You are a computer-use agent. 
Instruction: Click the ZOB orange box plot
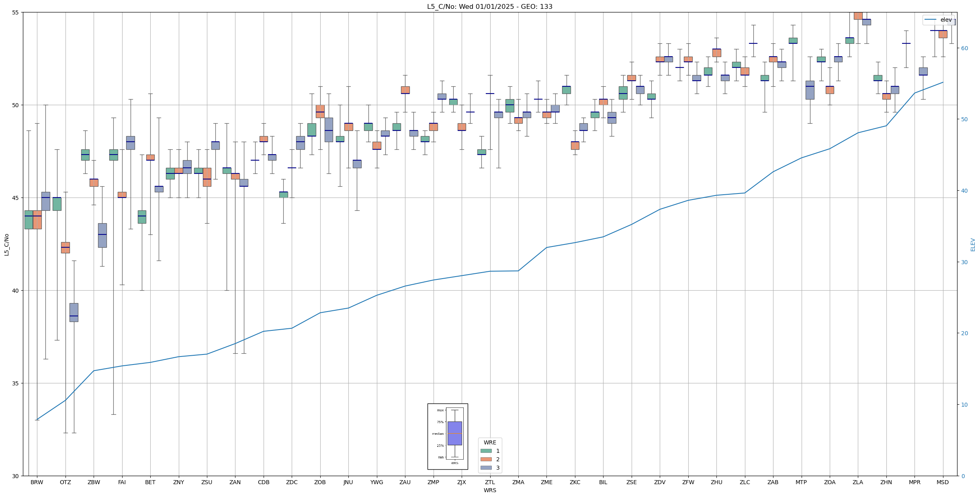[320, 111]
